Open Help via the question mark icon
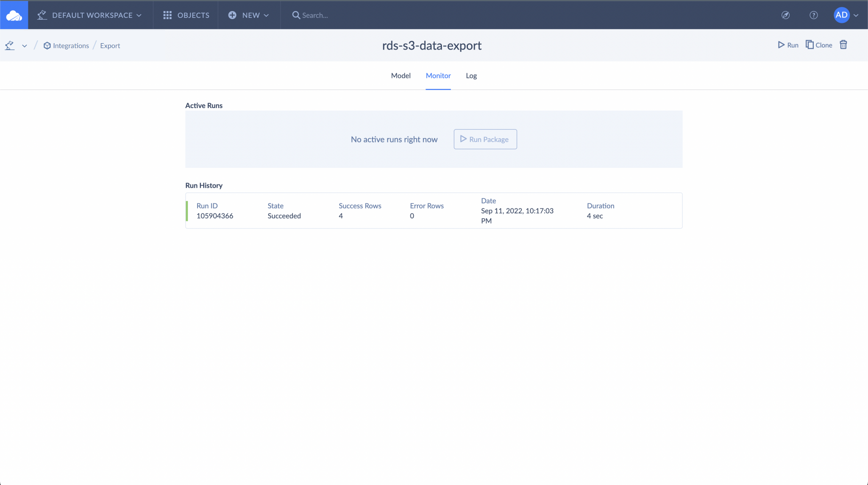 pos(814,15)
